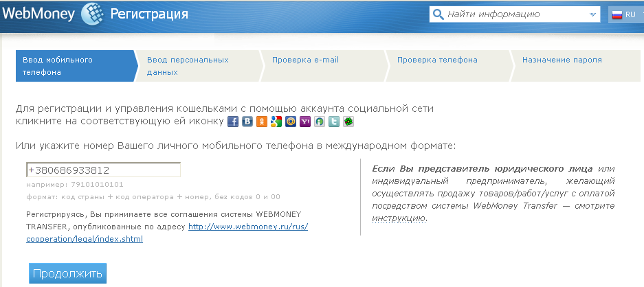Open the 'инструкцию' link
This screenshot has width=644, height=287.
[399, 219]
